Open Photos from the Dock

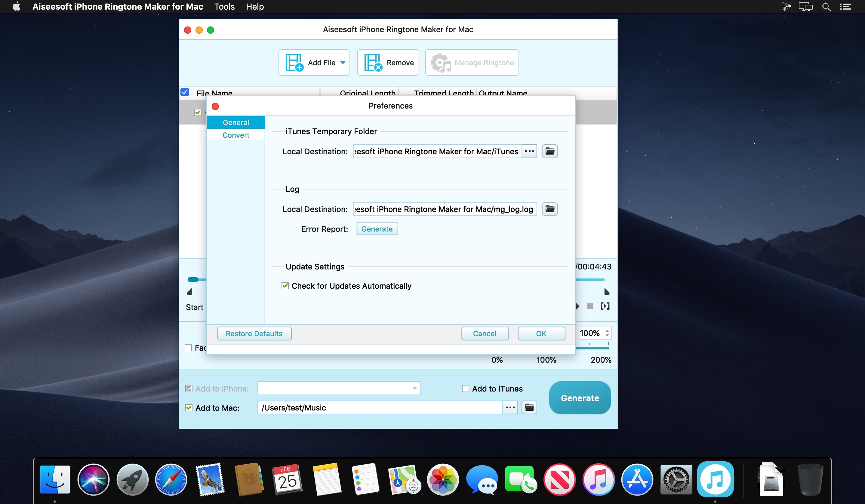[x=443, y=479]
